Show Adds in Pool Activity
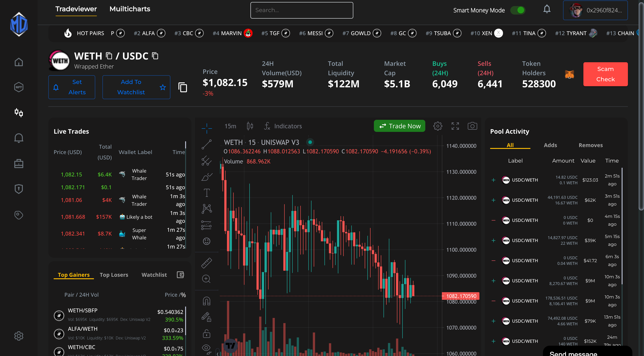644x356 pixels. tap(550, 145)
